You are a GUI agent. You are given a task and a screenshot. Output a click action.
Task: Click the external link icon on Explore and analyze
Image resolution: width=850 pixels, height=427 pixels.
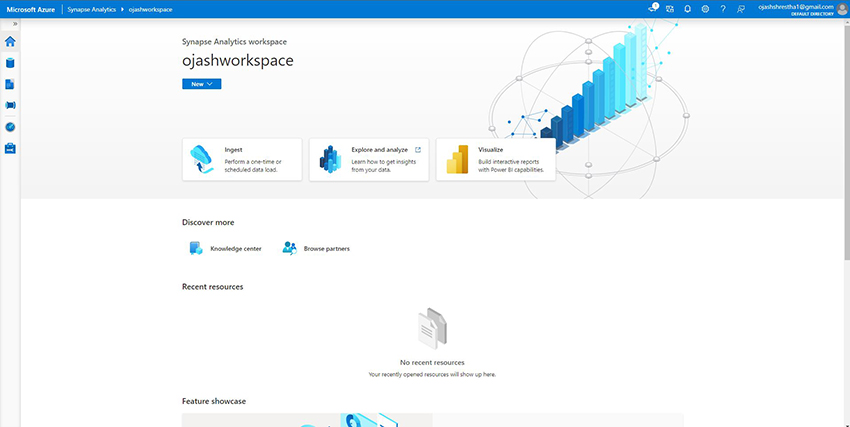(418, 150)
